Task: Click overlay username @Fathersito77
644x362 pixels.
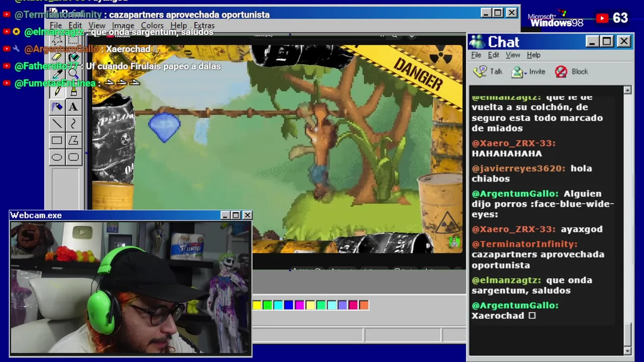Action: [46, 66]
